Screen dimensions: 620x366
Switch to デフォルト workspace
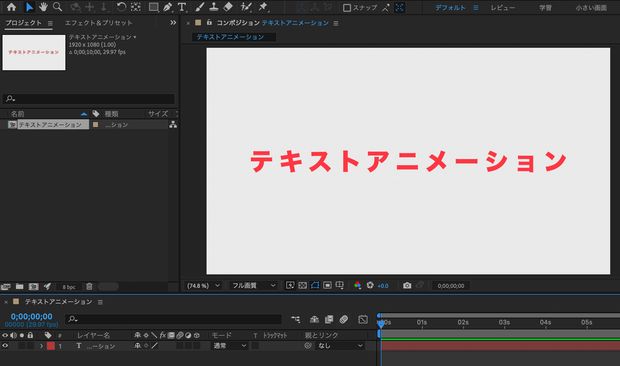pyautogui.click(x=451, y=8)
